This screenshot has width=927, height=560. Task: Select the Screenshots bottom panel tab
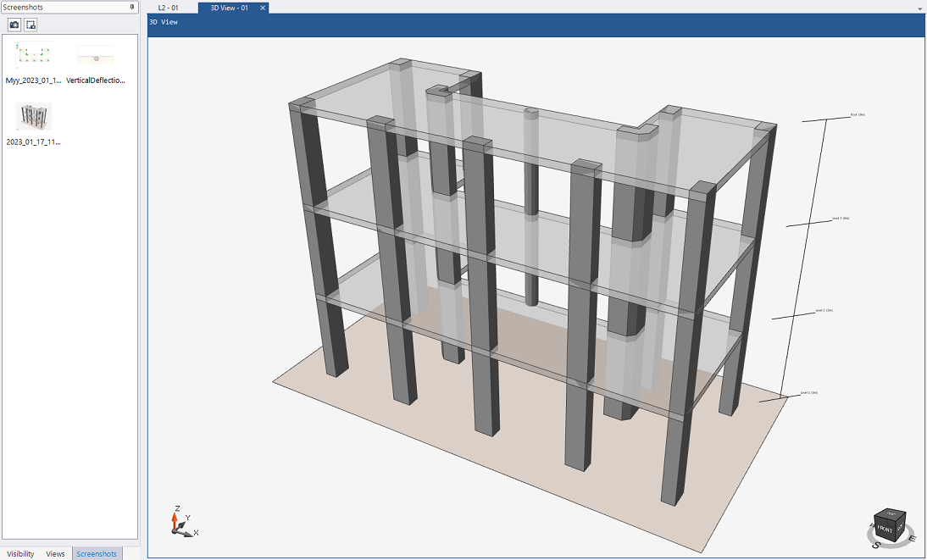click(x=97, y=553)
